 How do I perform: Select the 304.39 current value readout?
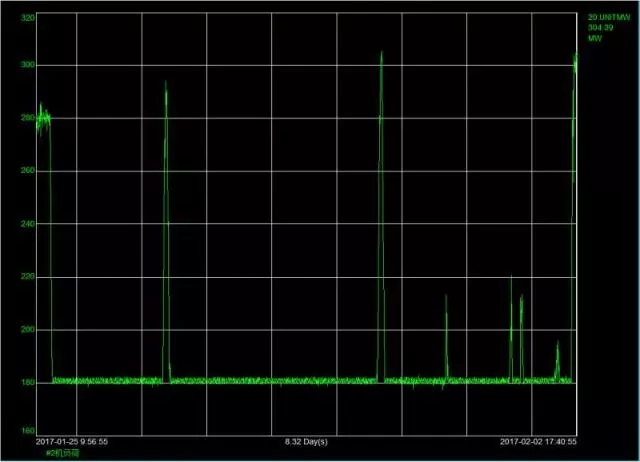tap(600, 28)
